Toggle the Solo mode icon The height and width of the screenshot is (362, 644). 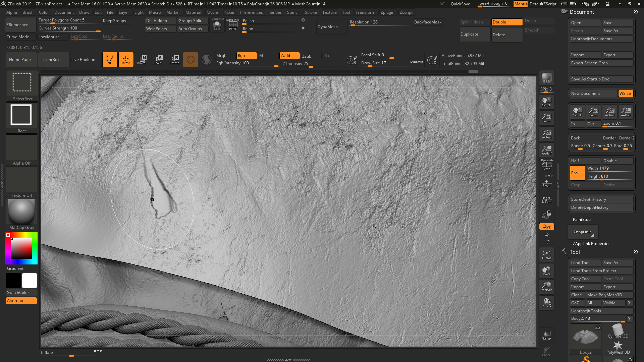click(217, 25)
